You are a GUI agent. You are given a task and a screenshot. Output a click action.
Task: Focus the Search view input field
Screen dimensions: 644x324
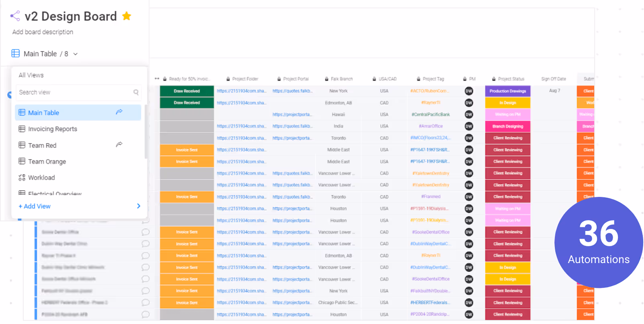point(79,92)
